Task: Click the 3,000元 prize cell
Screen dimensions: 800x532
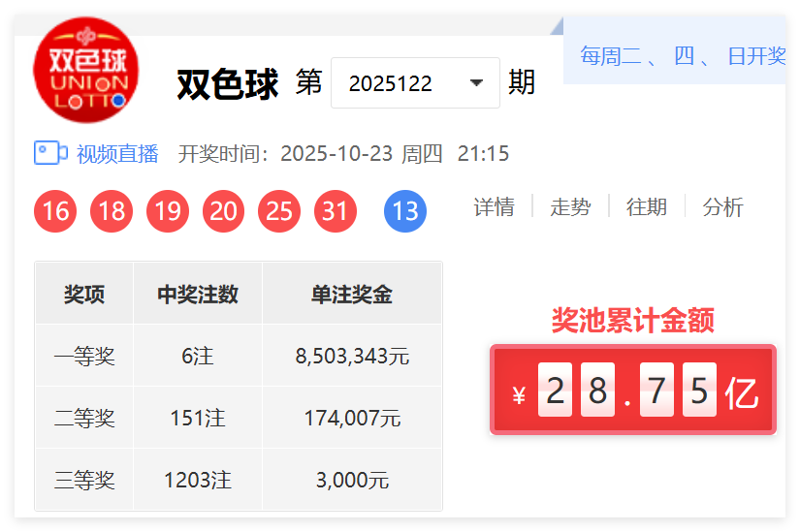Action: (352, 480)
